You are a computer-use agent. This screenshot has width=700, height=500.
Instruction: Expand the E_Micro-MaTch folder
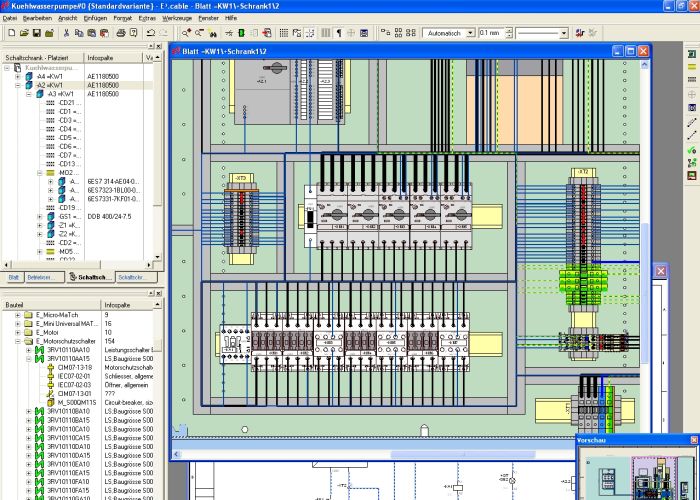pyautogui.click(x=17, y=315)
